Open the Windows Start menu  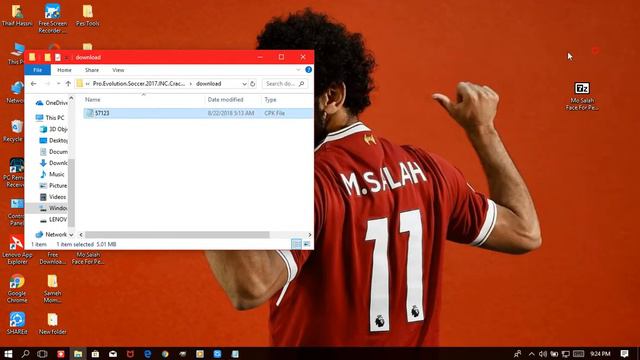pyautogui.click(x=8, y=353)
